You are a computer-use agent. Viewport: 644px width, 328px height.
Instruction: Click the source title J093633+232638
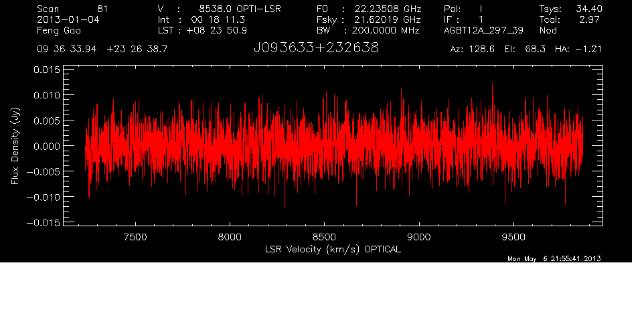coord(316,48)
